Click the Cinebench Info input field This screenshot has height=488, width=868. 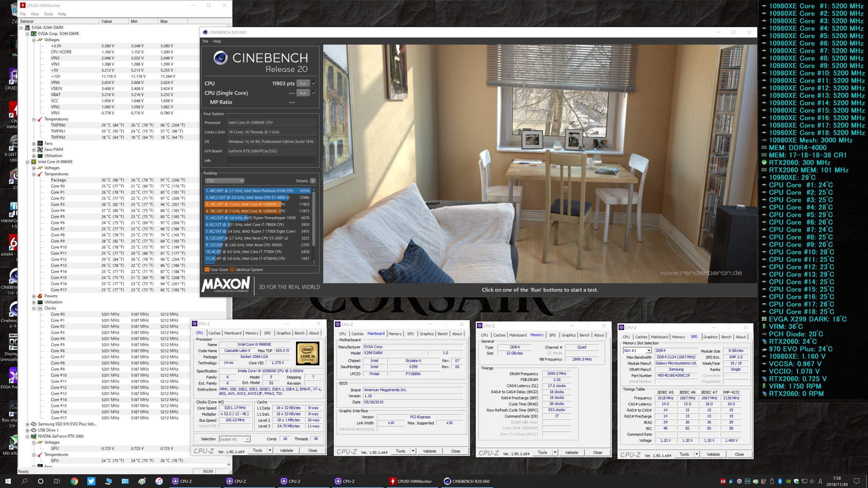pyautogui.click(x=271, y=161)
